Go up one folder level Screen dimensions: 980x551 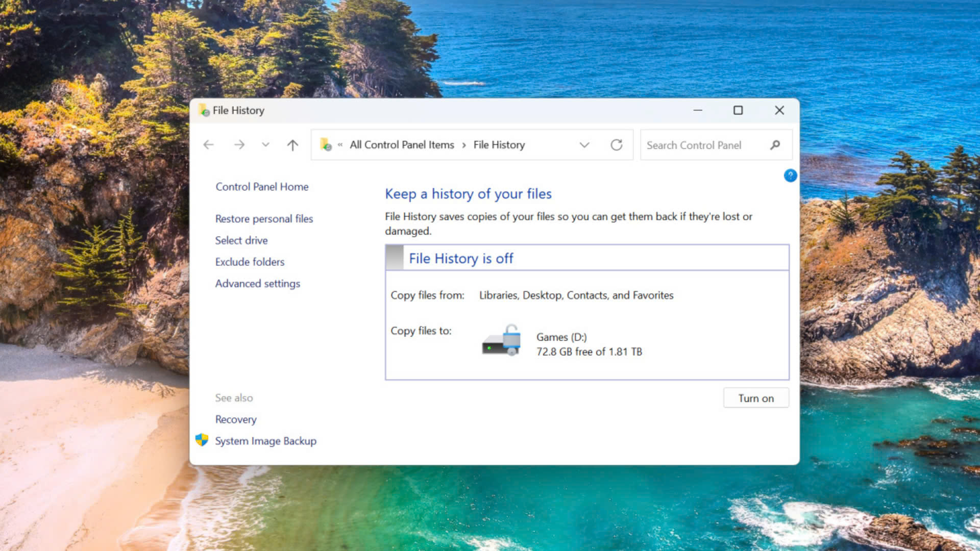292,145
